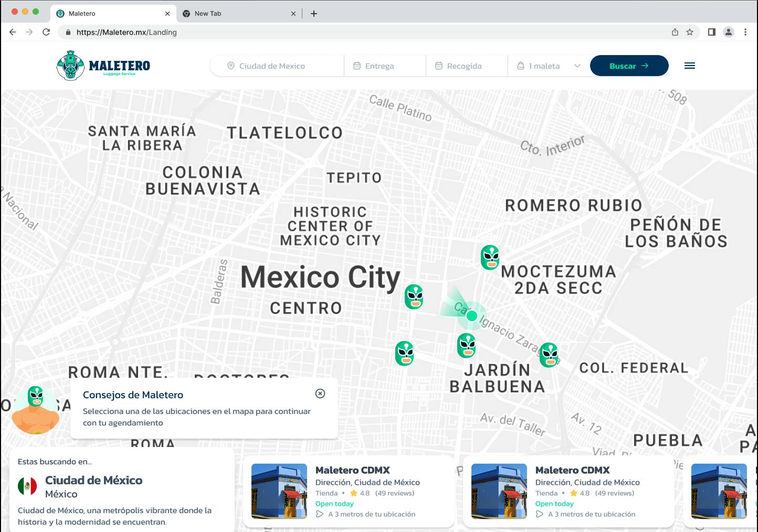
Task: Click the Maletero logo in the header
Action: [103, 66]
